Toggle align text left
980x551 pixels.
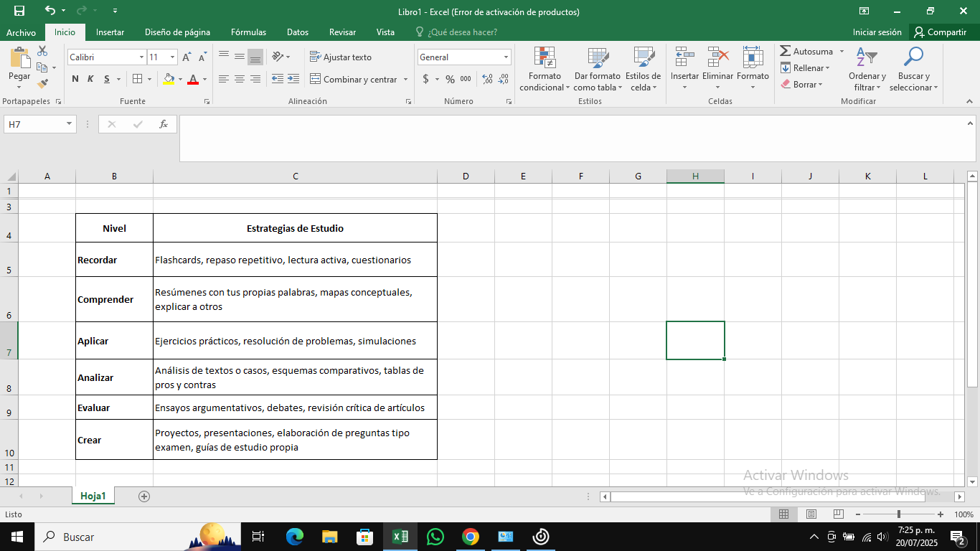point(224,79)
